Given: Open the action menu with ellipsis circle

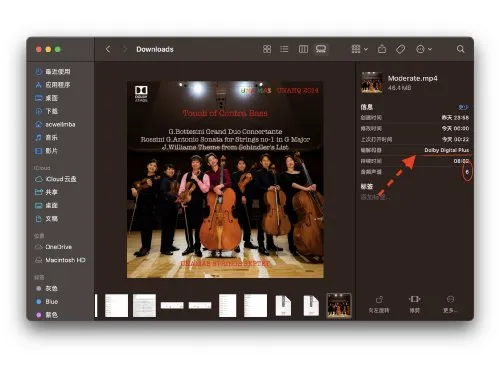Looking at the screenshot, I should (424, 49).
